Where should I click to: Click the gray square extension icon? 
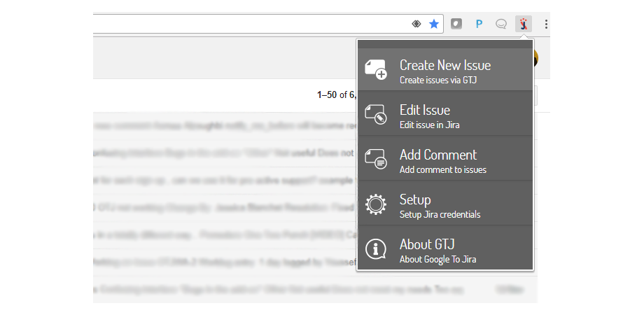coord(456,24)
